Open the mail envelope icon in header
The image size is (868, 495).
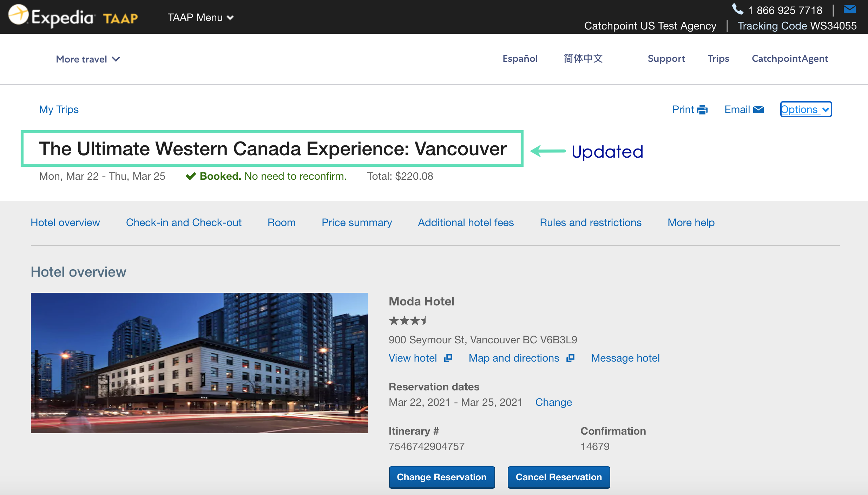(x=849, y=9)
